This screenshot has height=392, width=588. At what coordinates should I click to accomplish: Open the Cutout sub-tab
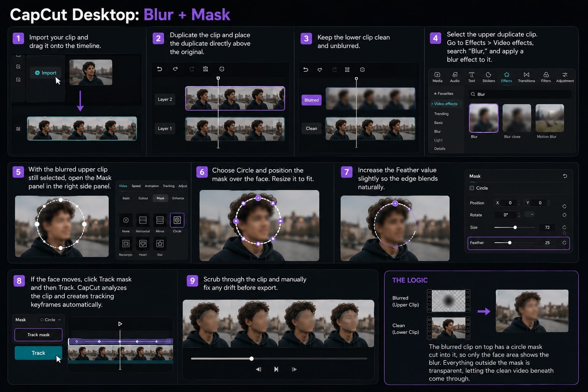coord(143,198)
